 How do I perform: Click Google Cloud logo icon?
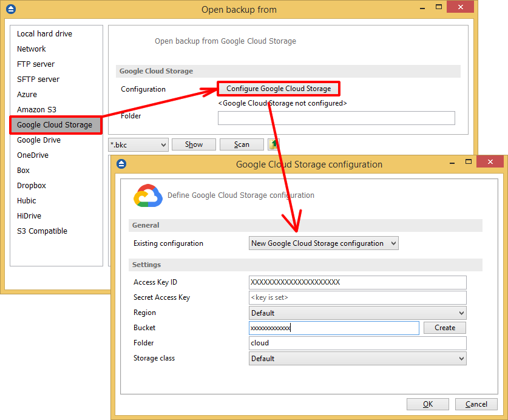pos(147,196)
